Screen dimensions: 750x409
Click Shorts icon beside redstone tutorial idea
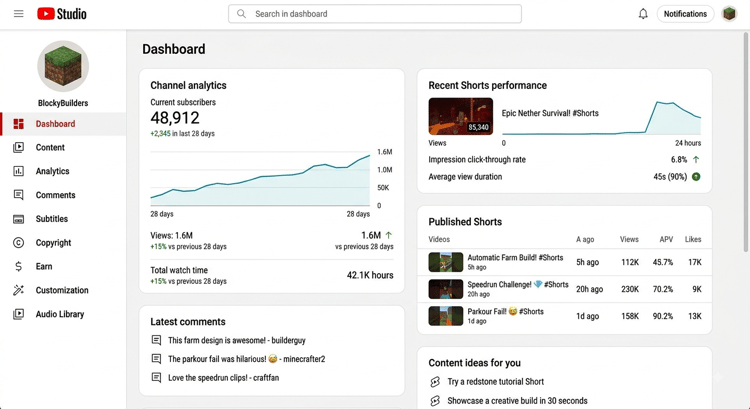pos(435,382)
